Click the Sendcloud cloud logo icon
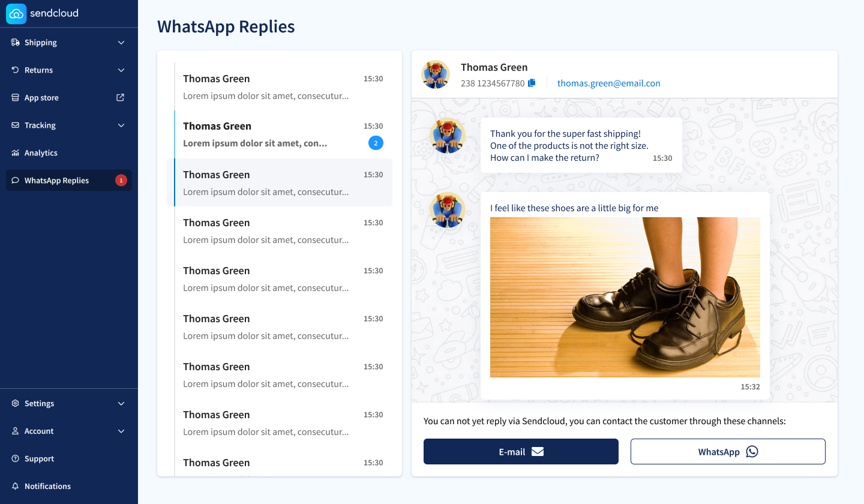Image resolution: width=864 pixels, height=504 pixels. [16, 13]
